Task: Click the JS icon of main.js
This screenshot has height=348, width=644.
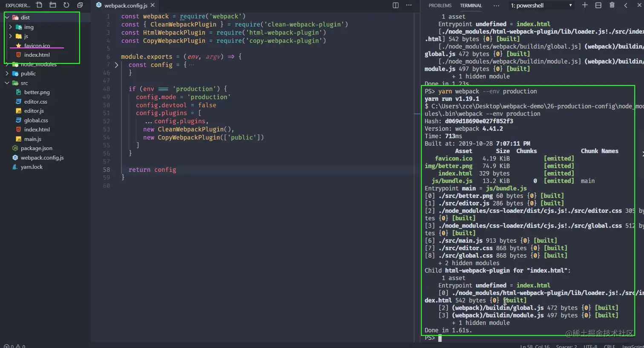Action: tap(18, 139)
